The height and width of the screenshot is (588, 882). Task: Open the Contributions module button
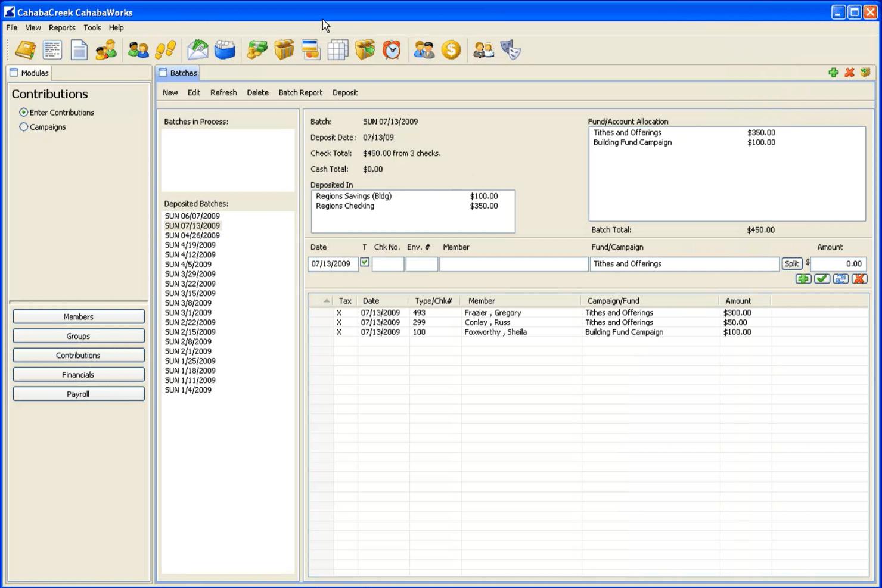pos(79,355)
